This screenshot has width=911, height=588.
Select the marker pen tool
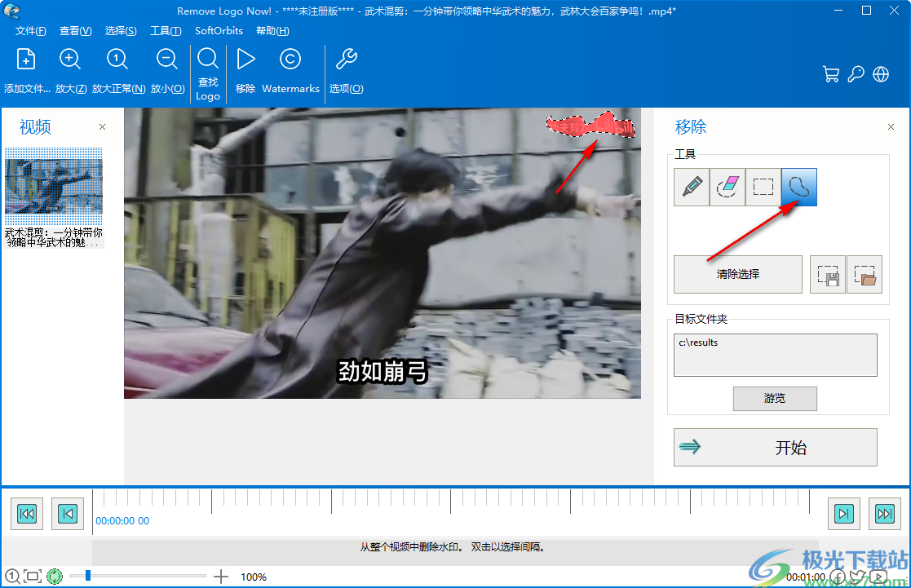click(691, 187)
